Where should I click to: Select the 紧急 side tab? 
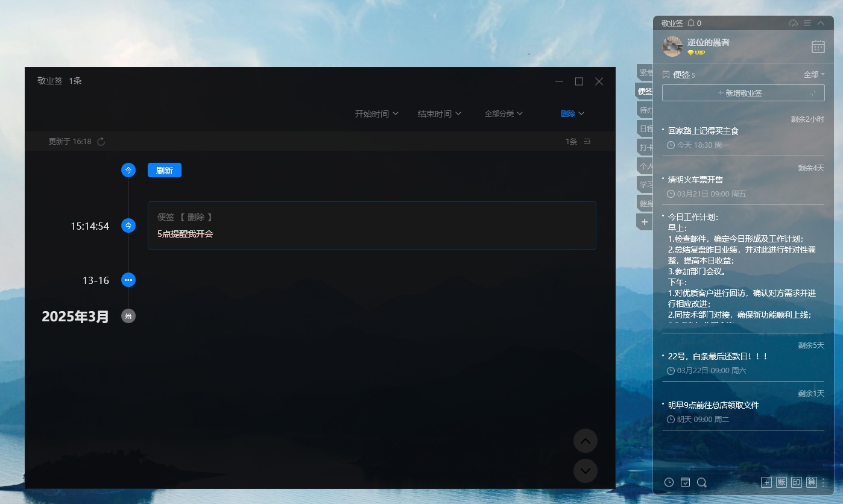(645, 72)
